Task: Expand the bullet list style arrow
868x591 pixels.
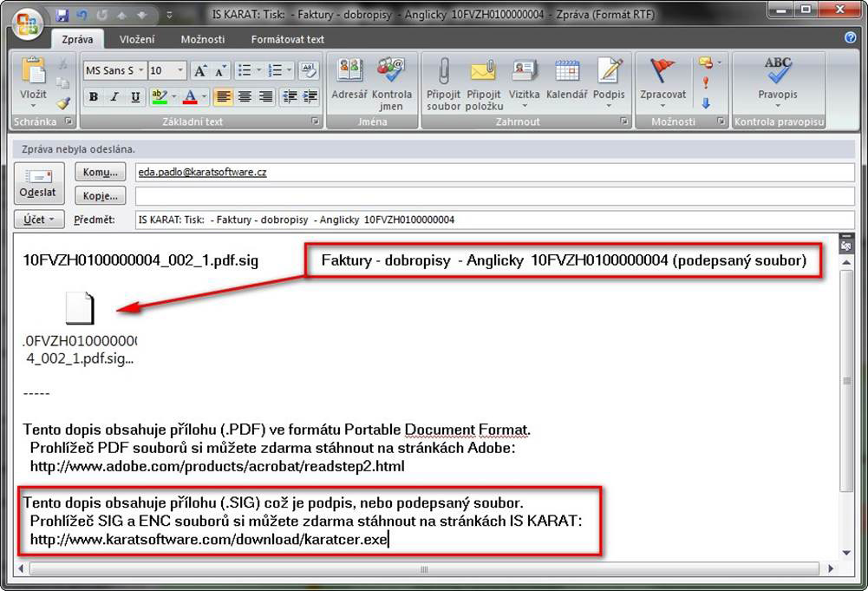Action: coord(258,70)
